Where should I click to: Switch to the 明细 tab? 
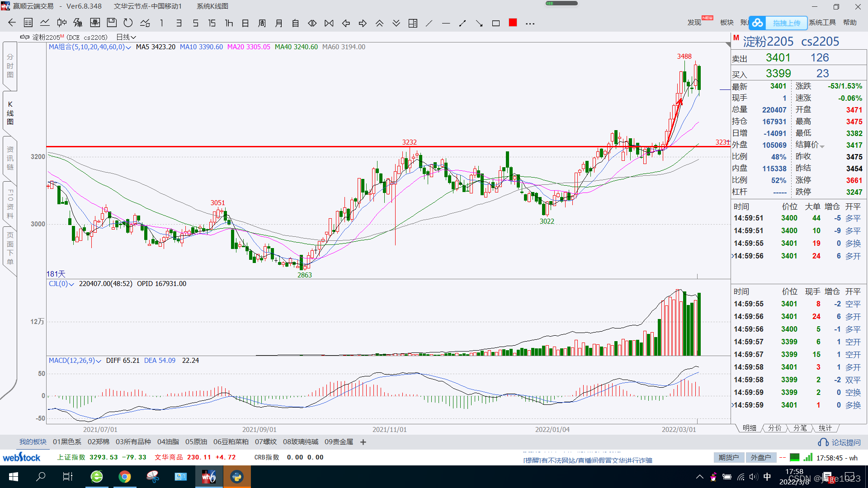pos(749,428)
